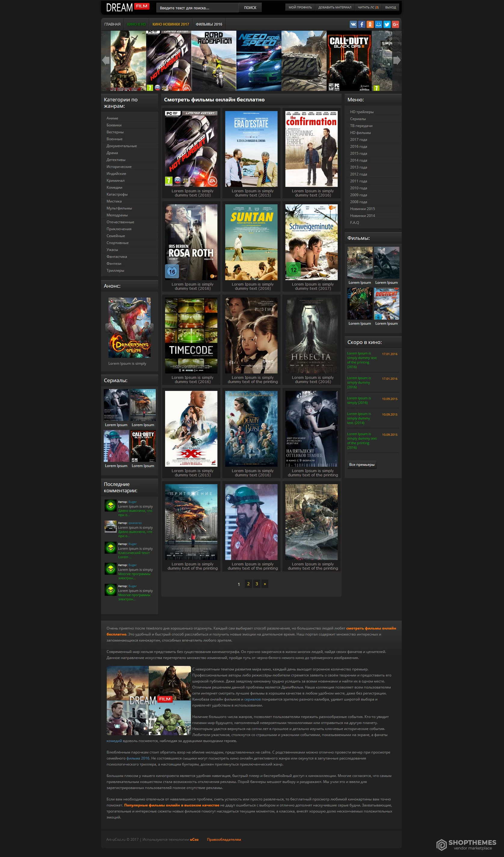Select Call of Duty Black Ops III carousel poster
This screenshot has width=504, height=857.
point(349,61)
